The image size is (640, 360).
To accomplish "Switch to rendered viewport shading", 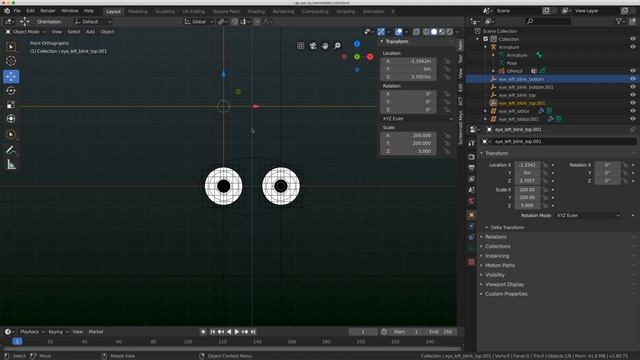I will [449, 31].
